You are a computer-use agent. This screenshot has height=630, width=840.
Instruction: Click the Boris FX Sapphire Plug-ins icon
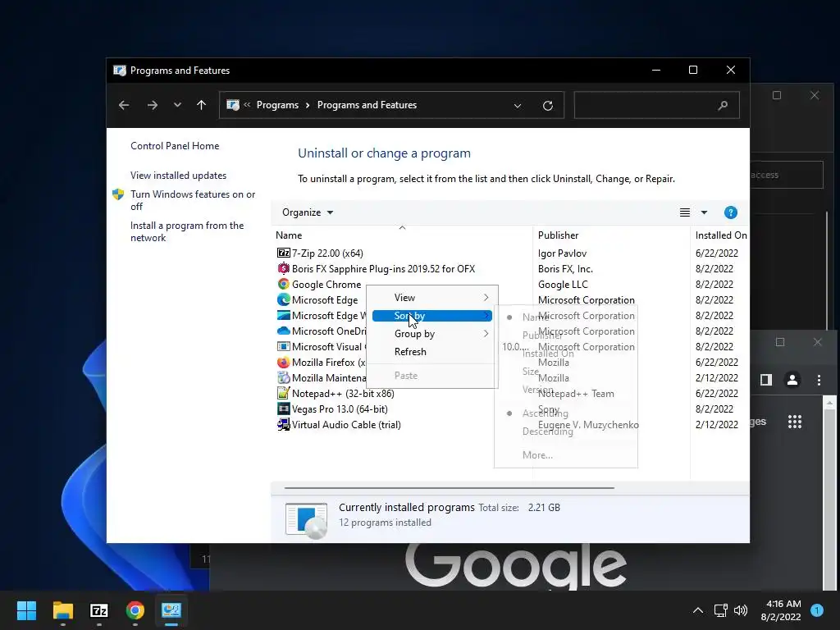click(283, 268)
